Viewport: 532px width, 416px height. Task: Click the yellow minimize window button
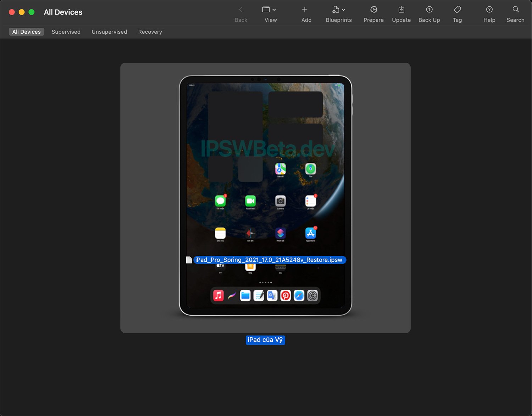coord(22,12)
